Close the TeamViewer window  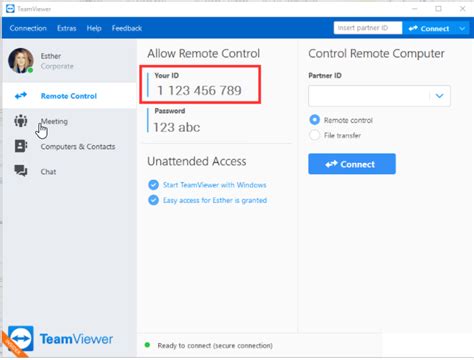(463, 9)
